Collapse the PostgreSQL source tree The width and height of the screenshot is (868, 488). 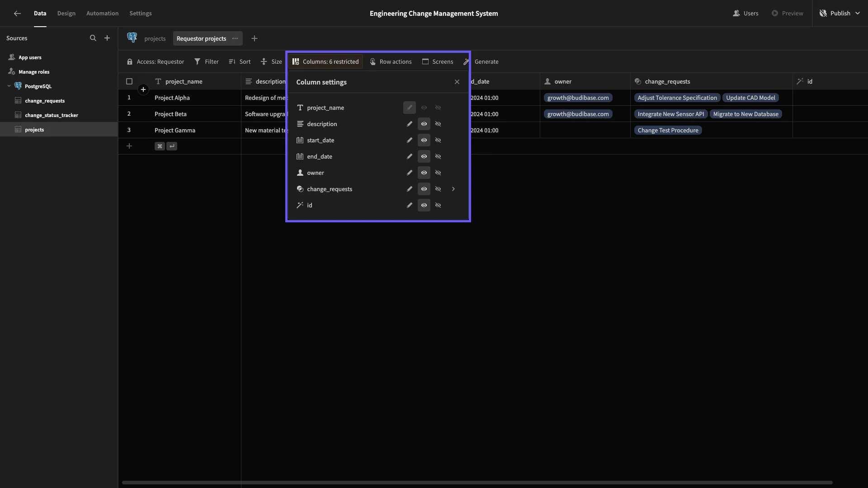(9, 86)
